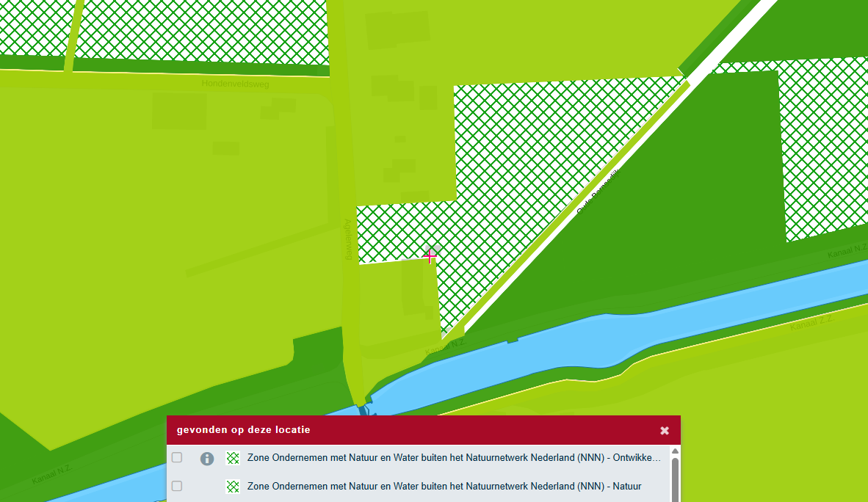
Task: Click the scroll-up arrow of the results list
Action: point(675,451)
